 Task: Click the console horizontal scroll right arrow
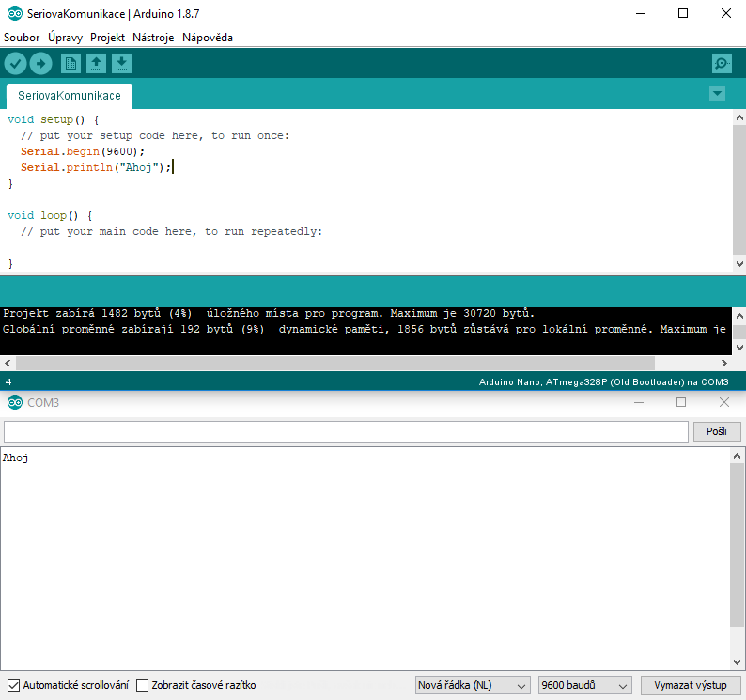(x=724, y=363)
